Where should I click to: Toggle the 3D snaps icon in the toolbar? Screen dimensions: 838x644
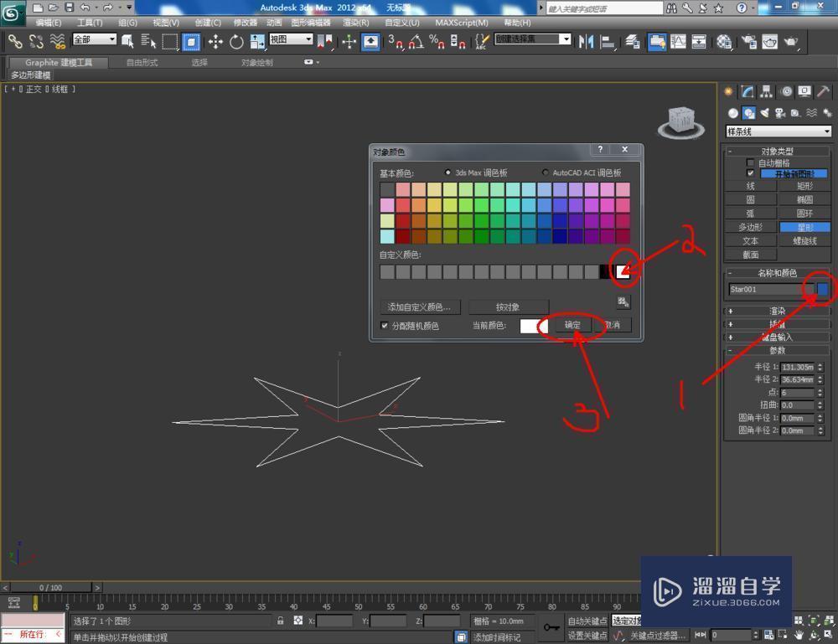[x=396, y=41]
